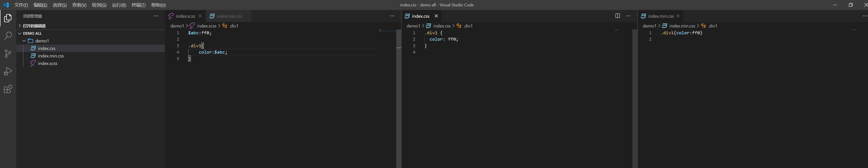Screen dimensions: 868x168
Task: Close the index.min.css tab in right group
Action: point(678,16)
